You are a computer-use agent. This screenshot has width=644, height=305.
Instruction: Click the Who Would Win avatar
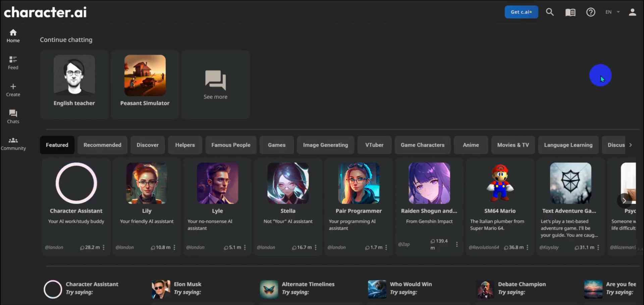click(377, 289)
